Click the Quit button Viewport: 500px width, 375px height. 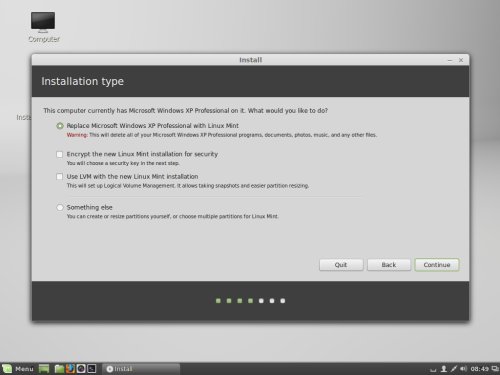coord(341,265)
